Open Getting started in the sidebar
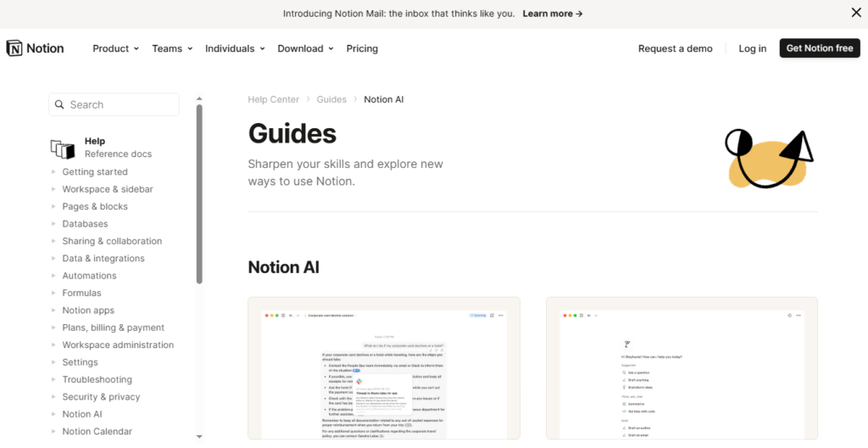This screenshot has height=448, width=868. 95,172
